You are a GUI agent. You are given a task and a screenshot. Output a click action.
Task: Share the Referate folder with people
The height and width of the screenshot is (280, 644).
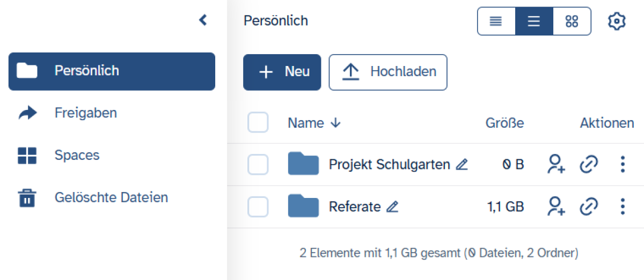tap(556, 207)
